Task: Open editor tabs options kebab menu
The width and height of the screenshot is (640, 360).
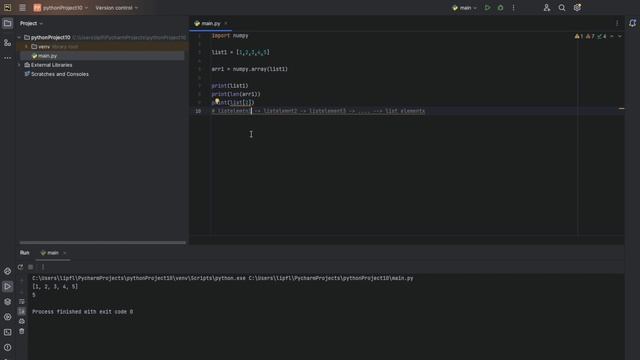Action: [617, 23]
